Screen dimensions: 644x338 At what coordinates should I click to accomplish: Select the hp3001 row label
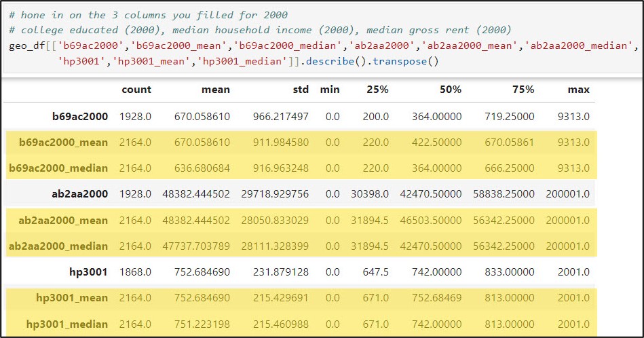tap(89, 272)
